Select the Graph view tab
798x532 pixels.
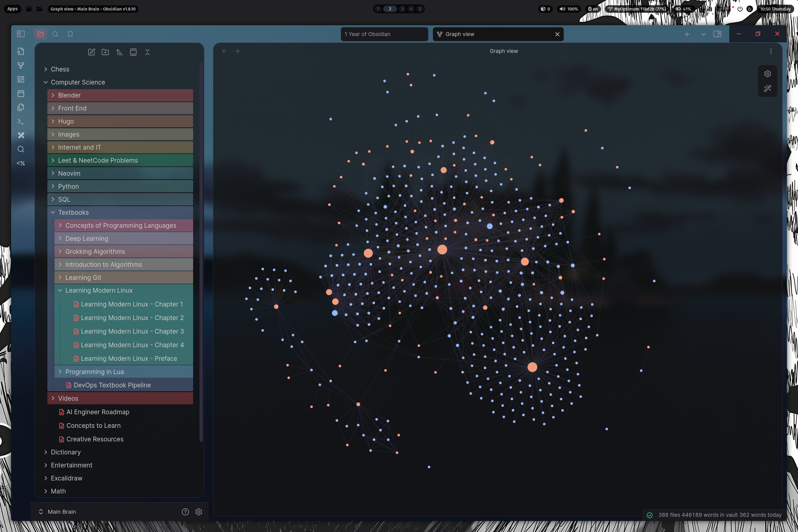(498, 34)
